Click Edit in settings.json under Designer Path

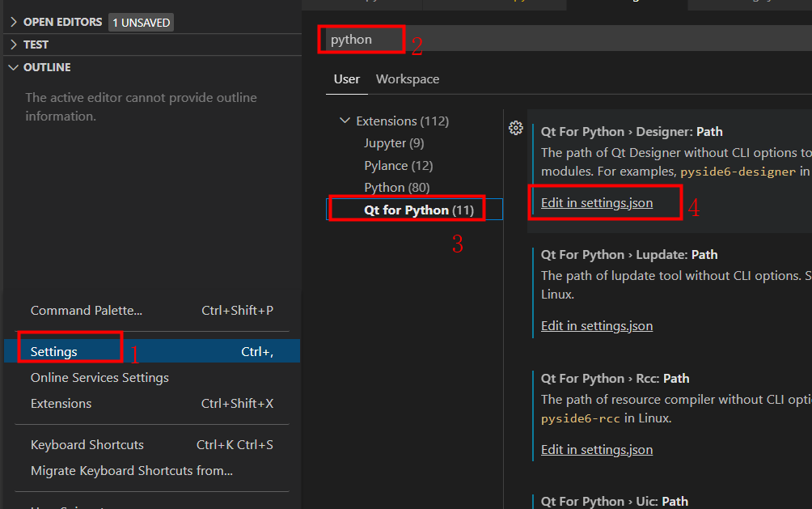pyautogui.click(x=596, y=202)
